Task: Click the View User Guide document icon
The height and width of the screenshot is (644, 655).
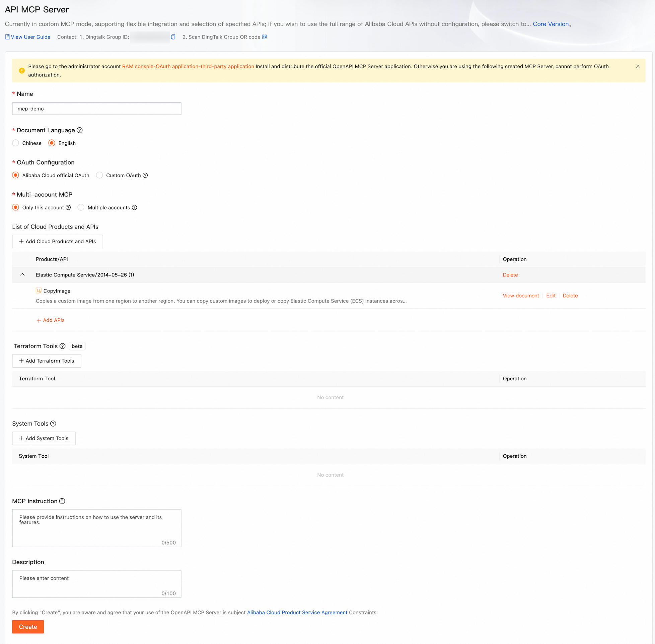Action: (x=7, y=37)
